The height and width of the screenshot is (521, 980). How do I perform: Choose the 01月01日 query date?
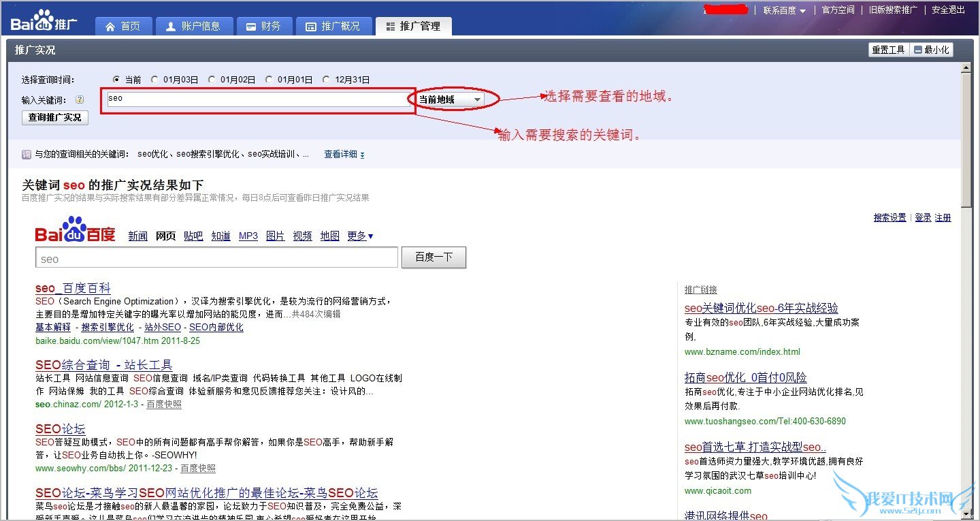(x=269, y=80)
